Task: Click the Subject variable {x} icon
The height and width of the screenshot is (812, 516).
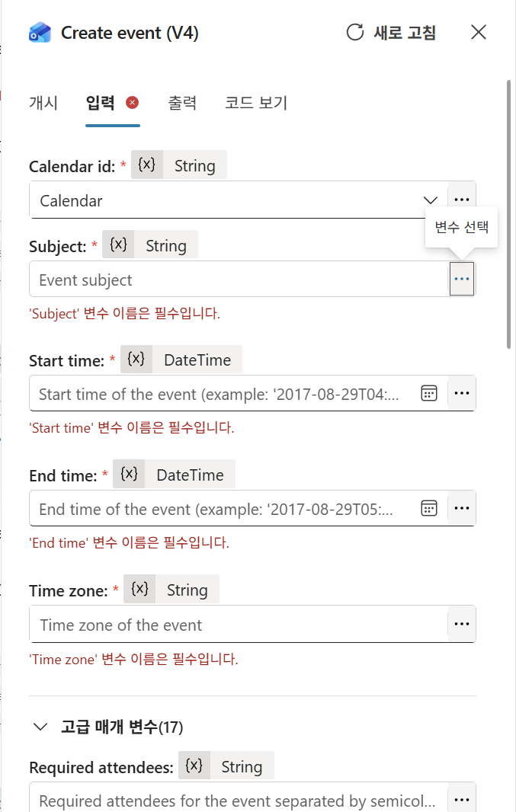Action: 118,245
